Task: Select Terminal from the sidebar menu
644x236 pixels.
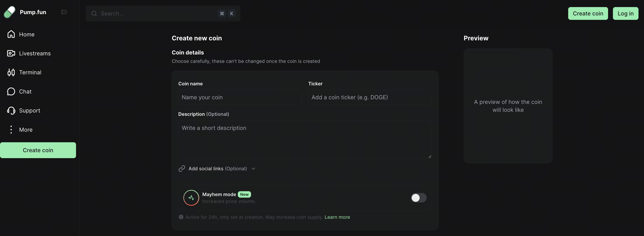Action: [30, 72]
